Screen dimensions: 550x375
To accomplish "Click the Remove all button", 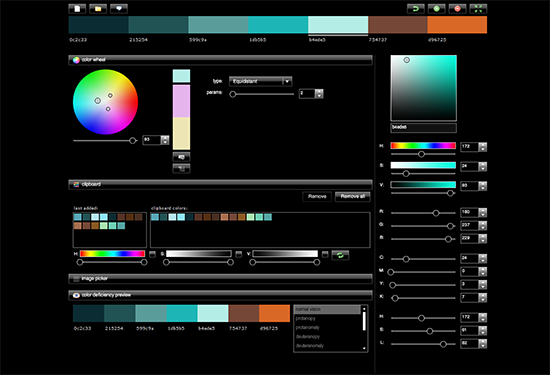I will [x=353, y=196].
